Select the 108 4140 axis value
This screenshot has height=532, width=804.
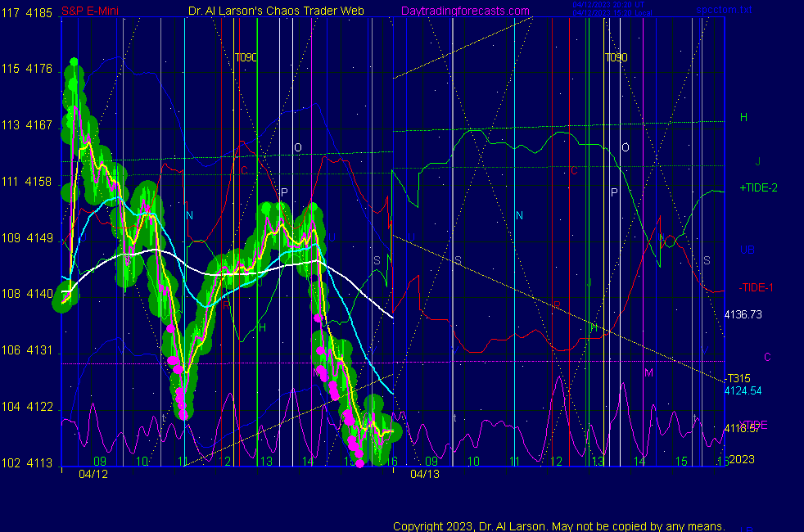click(27, 294)
